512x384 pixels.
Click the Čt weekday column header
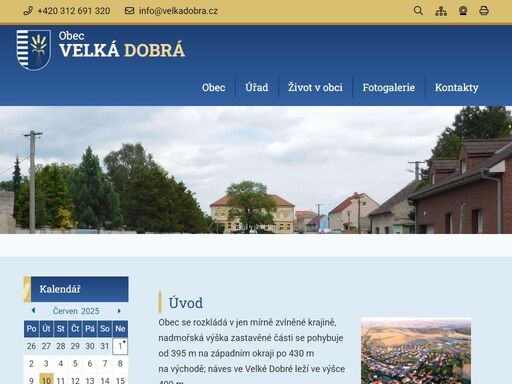pos(75,329)
